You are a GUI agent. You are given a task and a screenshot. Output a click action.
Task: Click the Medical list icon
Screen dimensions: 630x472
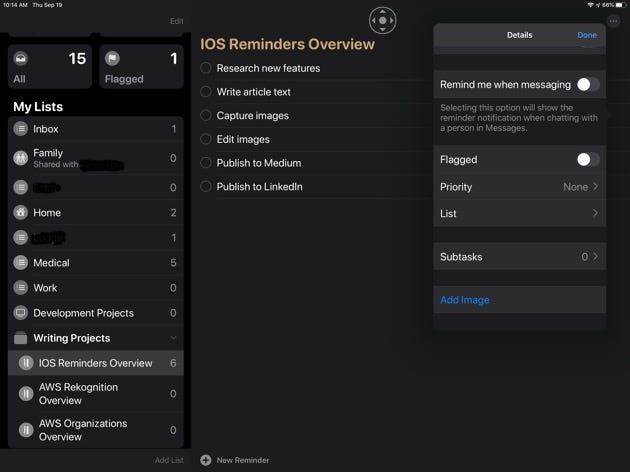(x=20, y=263)
